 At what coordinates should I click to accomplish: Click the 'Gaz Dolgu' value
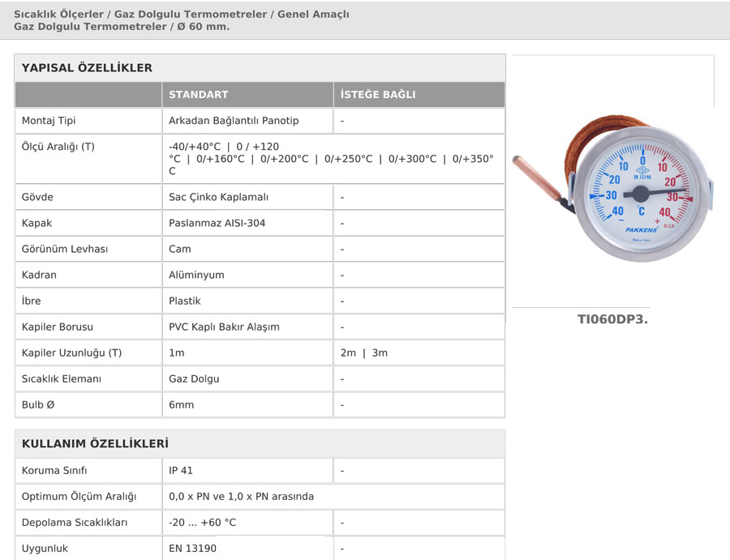pos(194,378)
